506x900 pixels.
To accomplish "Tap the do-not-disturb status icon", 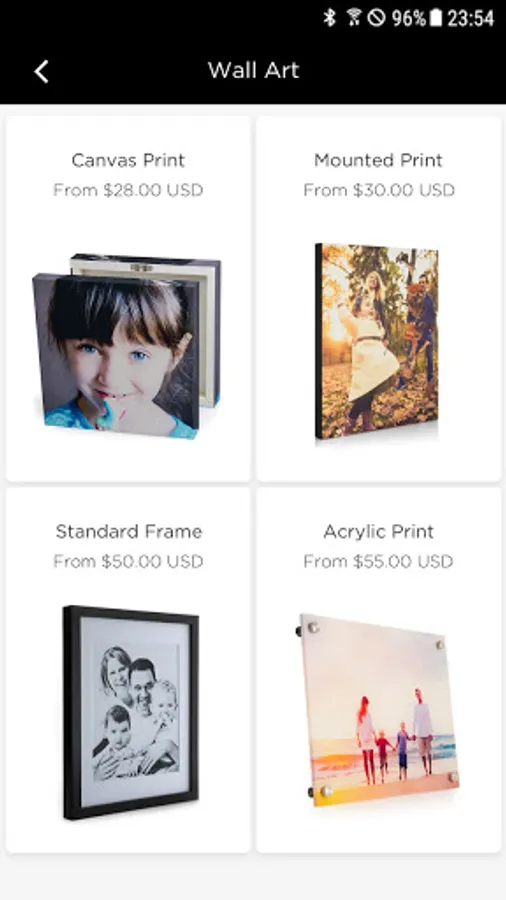I will point(376,18).
